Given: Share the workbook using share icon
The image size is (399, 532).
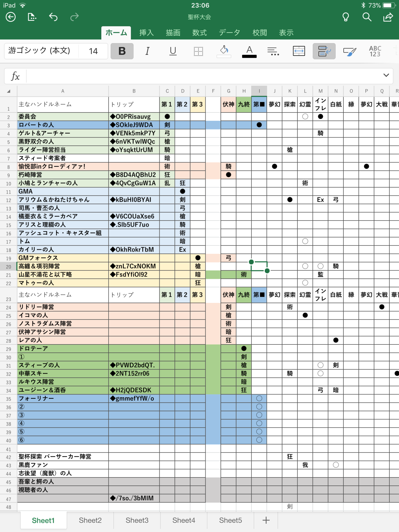Looking at the screenshot, I should [388, 17].
